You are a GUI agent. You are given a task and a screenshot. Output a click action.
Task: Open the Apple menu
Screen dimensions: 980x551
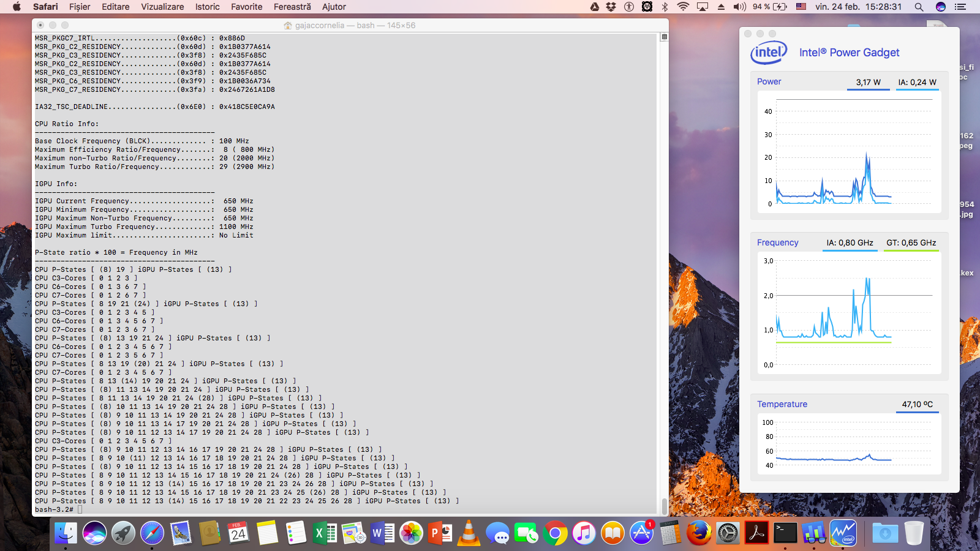pyautogui.click(x=17, y=7)
